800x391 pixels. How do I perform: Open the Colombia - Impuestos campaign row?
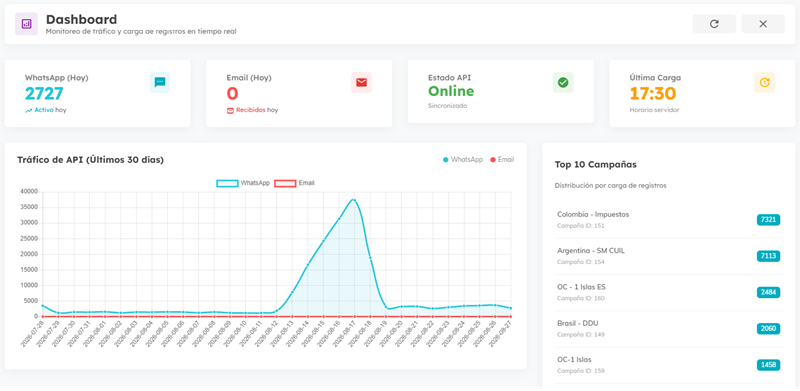point(668,220)
